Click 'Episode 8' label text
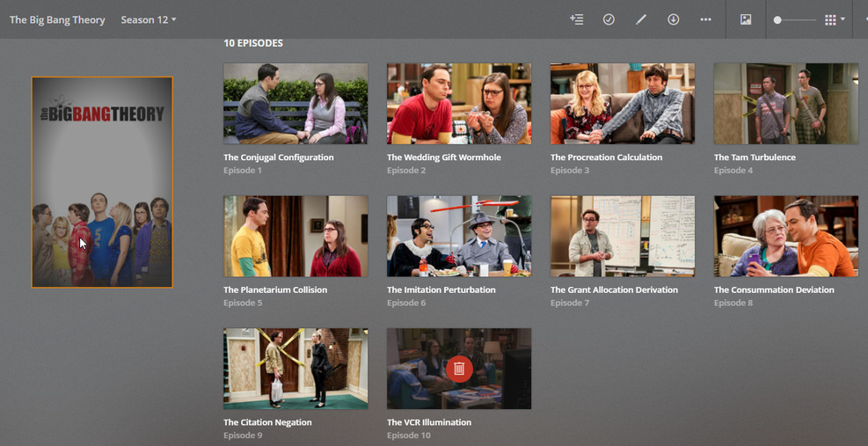The image size is (868, 446). tap(733, 303)
